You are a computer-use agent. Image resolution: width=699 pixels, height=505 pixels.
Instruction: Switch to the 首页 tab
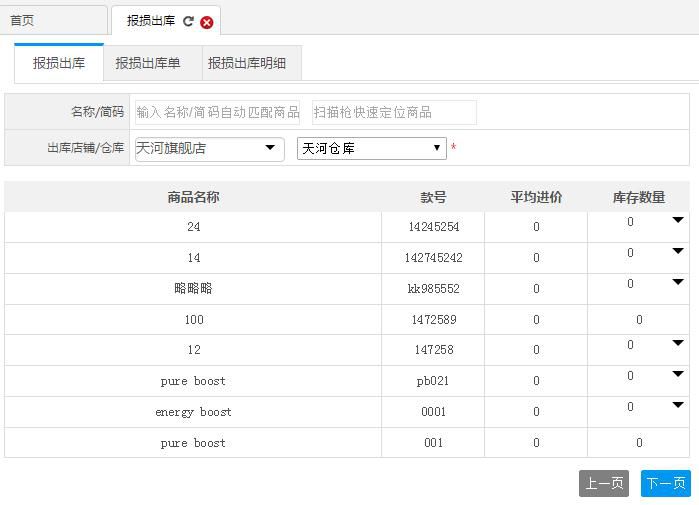(22, 20)
